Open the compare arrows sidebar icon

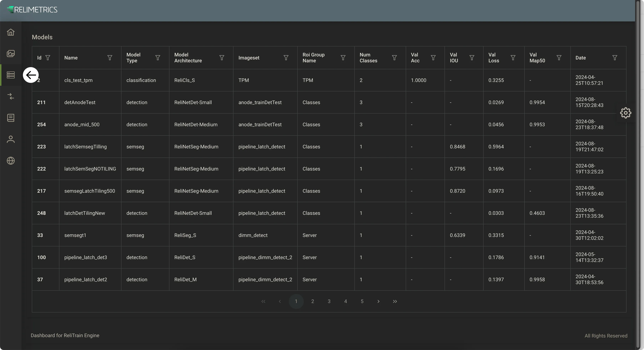11,96
